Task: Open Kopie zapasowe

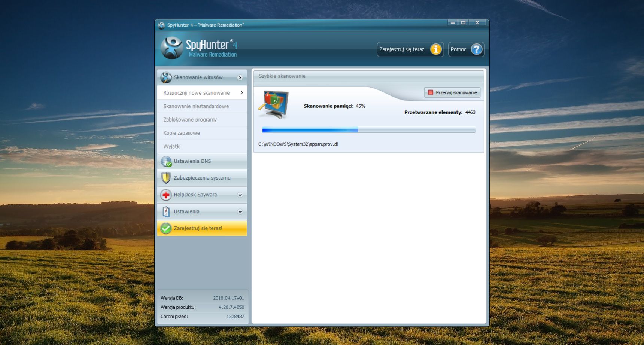Action: pyautogui.click(x=202, y=133)
